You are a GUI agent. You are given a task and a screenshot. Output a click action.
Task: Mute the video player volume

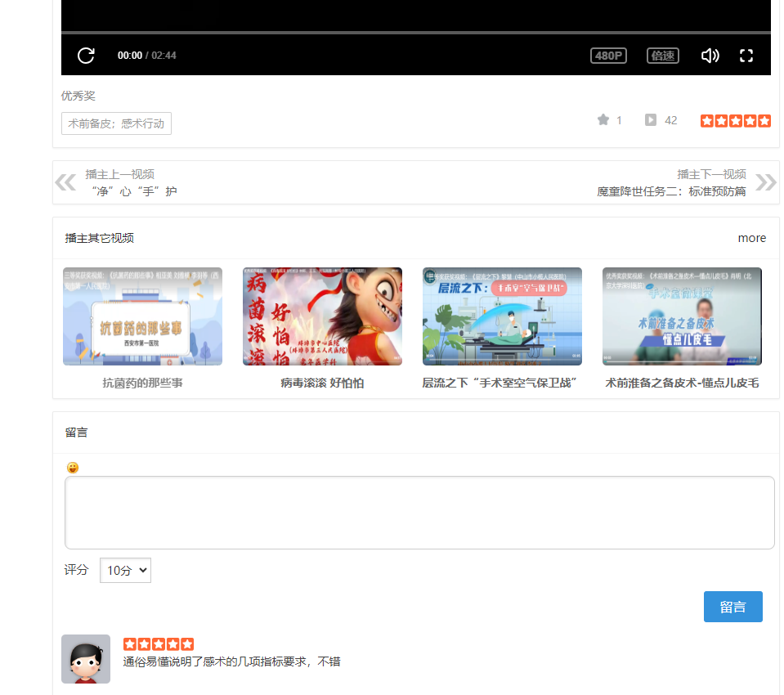click(x=709, y=56)
